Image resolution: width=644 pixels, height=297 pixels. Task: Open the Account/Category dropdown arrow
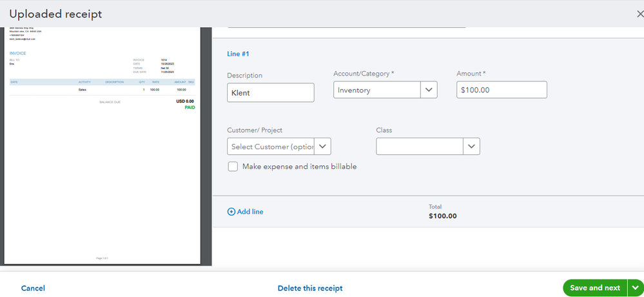(429, 90)
